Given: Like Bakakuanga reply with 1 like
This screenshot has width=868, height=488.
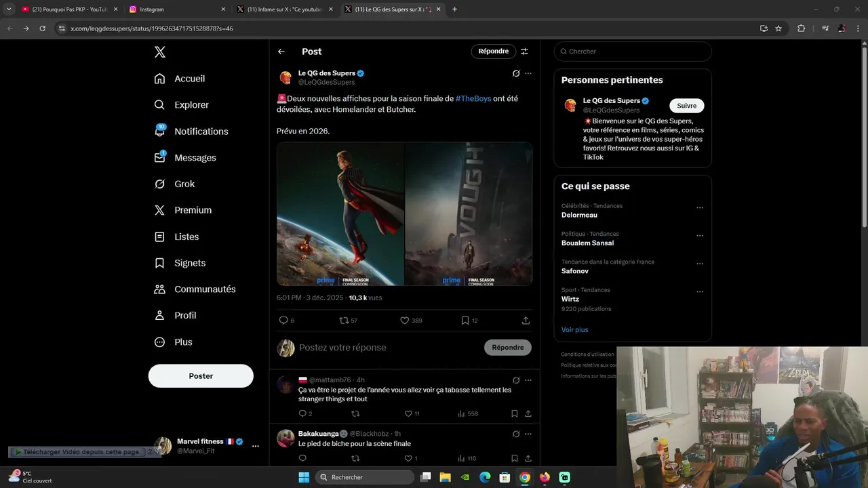Looking at the screenshot, I should [x=408, y=458].
